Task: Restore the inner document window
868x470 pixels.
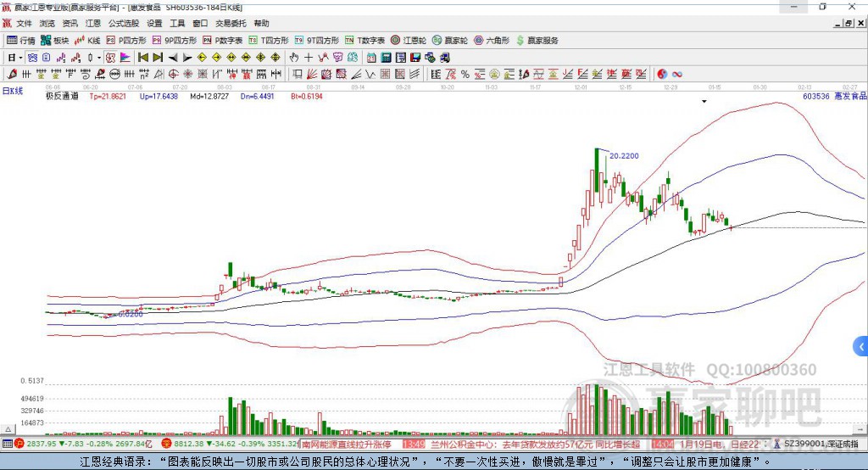Action: tap(849, 23)
